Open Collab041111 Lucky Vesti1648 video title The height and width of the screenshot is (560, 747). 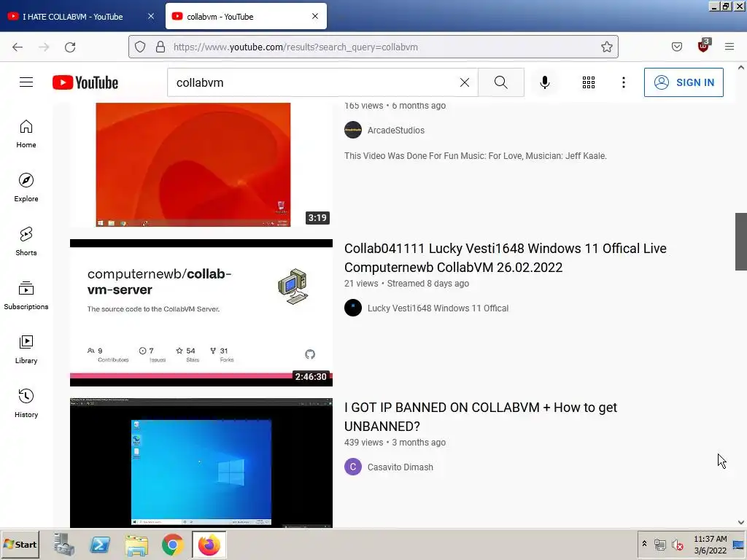(505, 257)
